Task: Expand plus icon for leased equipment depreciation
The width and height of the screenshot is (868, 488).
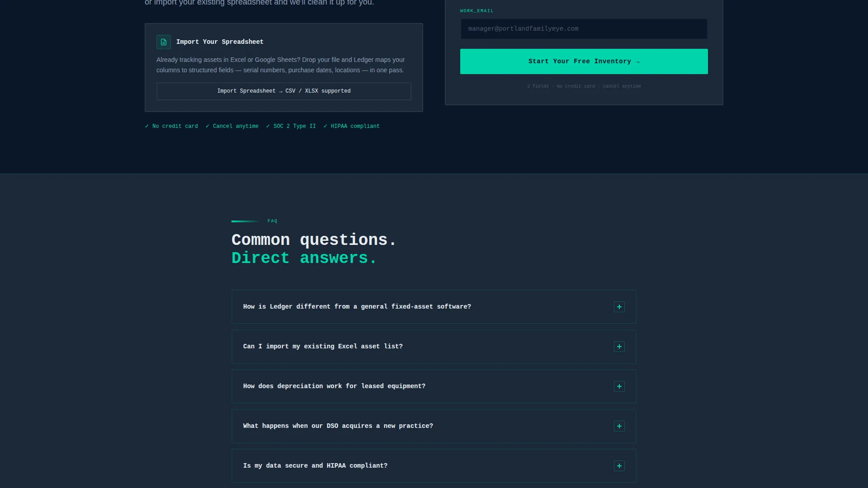Action: pyautogui.click(x=619, y=386)
